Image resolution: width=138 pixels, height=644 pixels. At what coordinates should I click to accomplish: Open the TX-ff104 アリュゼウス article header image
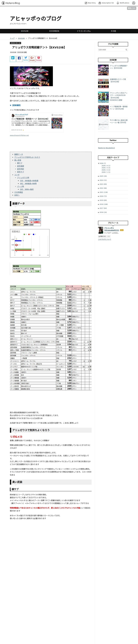point(31,76)
